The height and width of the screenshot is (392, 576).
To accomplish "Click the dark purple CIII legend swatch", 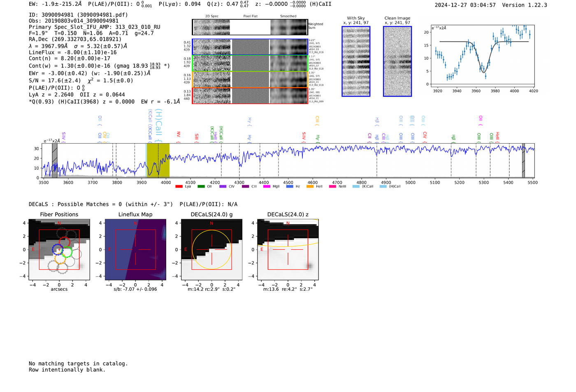I will pos(246,186).
